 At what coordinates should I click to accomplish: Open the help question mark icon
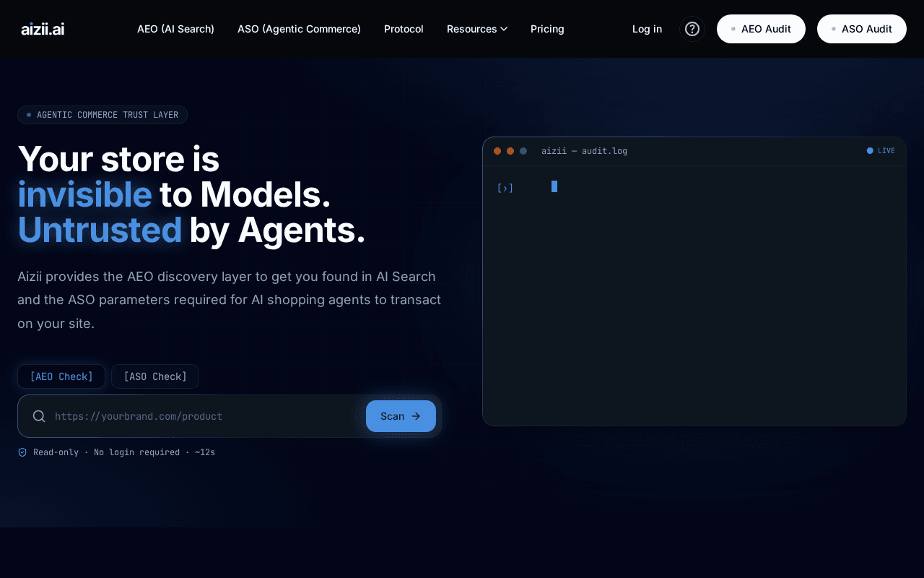(692, 29)
